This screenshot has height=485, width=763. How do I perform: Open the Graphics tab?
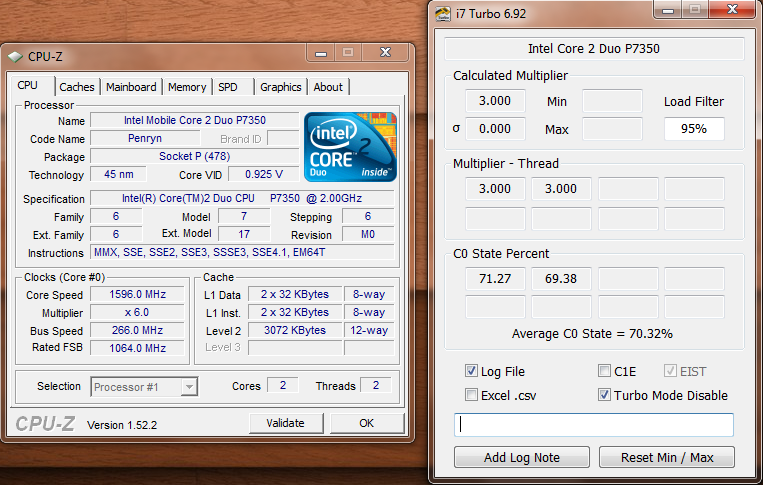coord(281,87)
